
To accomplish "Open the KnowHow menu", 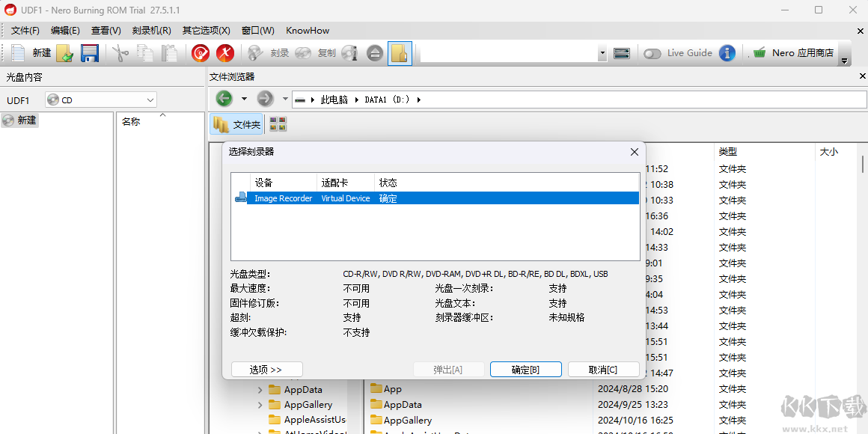I will pos(308,31).
